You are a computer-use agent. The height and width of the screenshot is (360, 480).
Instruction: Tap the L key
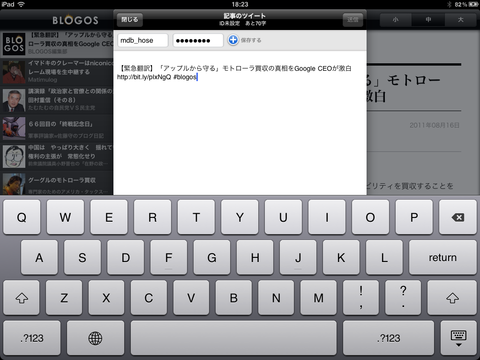click(384, 257)
